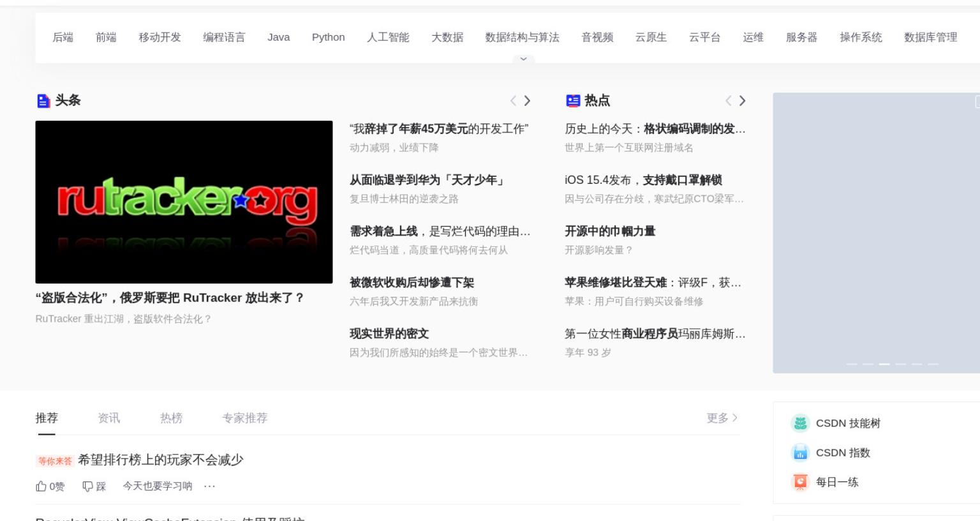Jump to the first banner carousel slide indicator

(851, 364)
